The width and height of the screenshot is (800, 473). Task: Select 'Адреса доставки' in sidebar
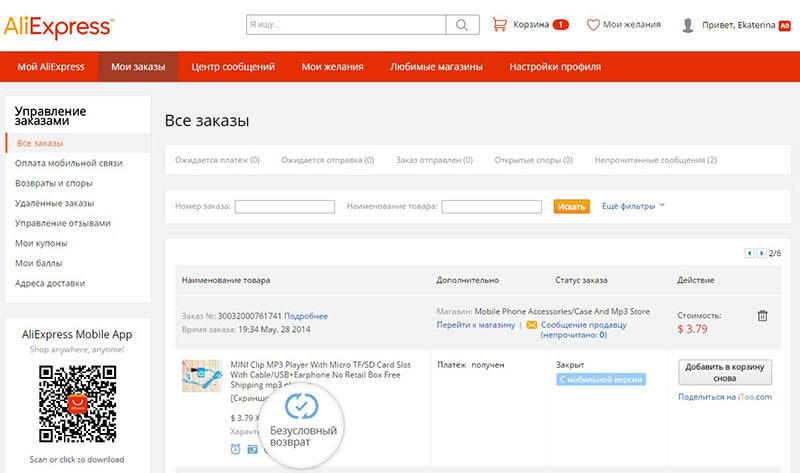point(50,283)
